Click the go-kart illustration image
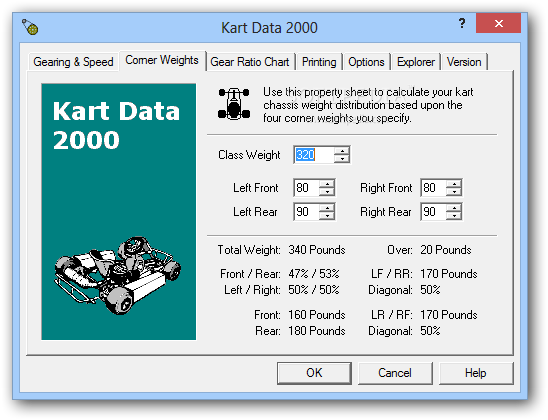 pos(118,276)
